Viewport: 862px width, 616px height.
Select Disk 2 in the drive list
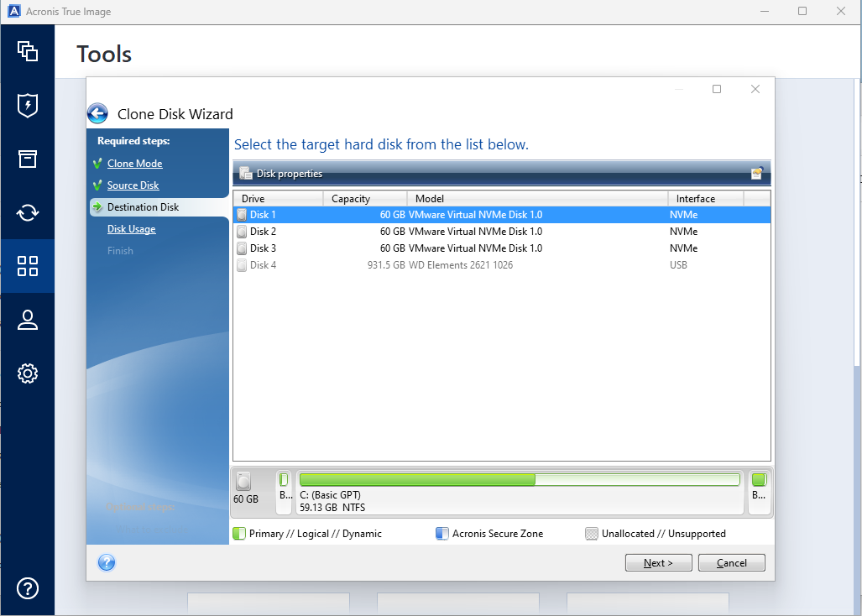pos(263,232)
